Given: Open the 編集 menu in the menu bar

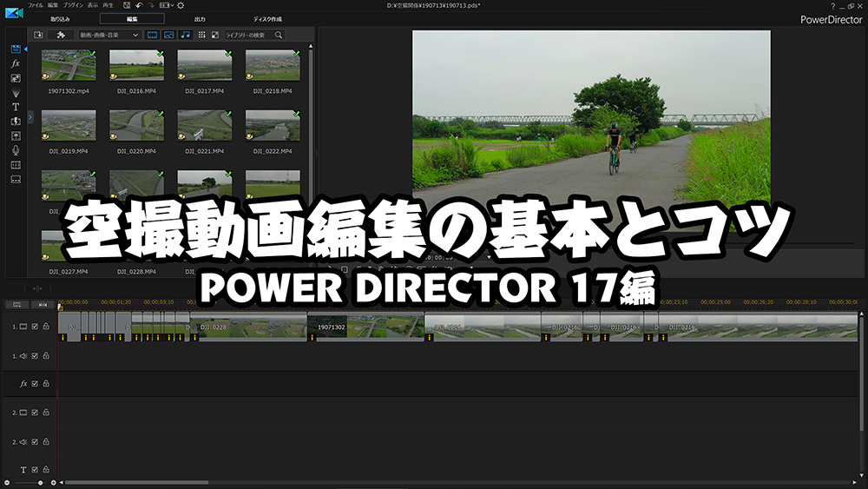Looking at the screenshot, I should 53,5.
